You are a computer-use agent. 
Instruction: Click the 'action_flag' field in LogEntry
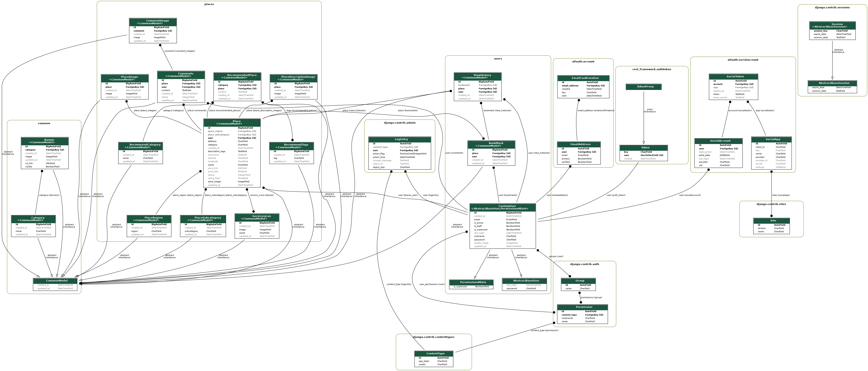click(378, 154)
